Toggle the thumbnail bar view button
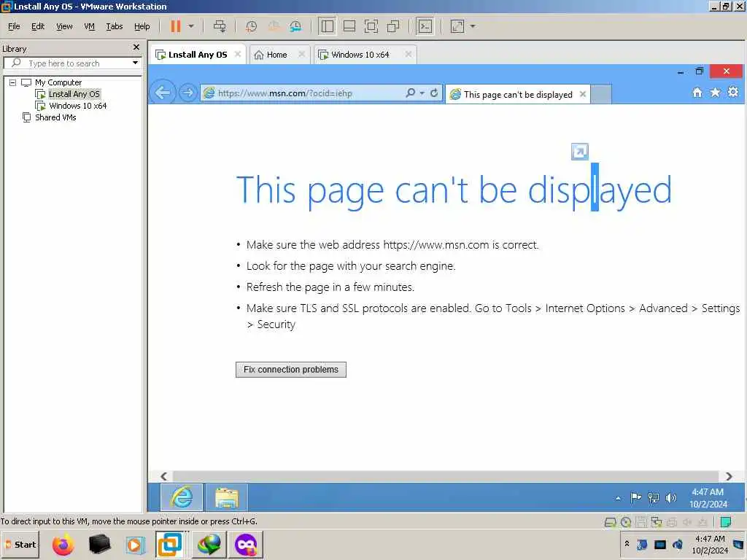 [349, 26]
